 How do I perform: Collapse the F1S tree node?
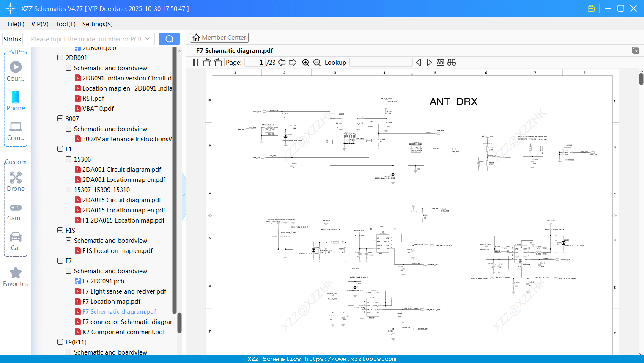click(x=60, y=231)
